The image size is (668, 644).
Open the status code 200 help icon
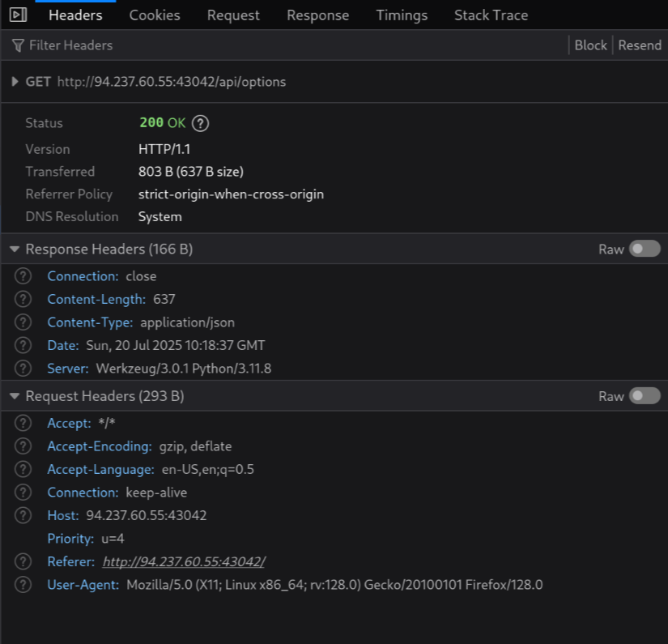[x=200, y=123]
